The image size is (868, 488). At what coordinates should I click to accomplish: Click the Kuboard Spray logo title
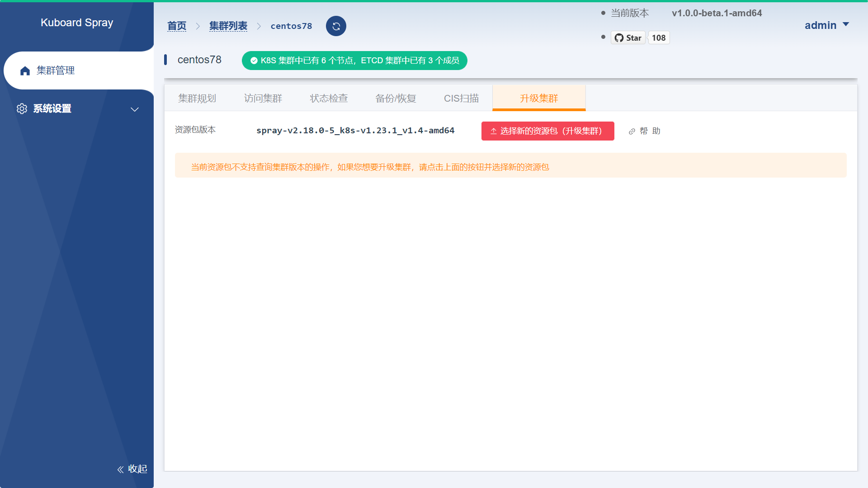[x=77, y=23]
